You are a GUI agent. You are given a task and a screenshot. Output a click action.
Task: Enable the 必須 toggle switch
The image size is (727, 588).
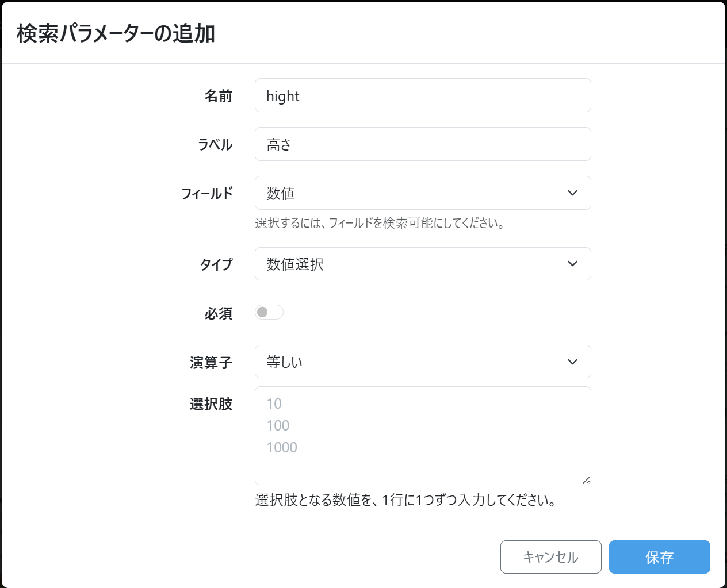click(x=269, y=312)
